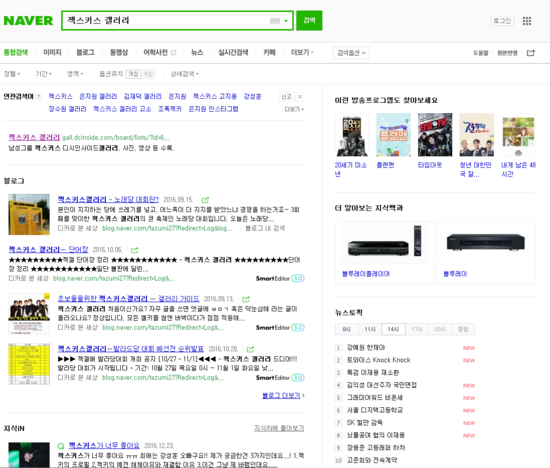This screenshot has height=468, width=550.
Task: Click SmartEditor 3.0 badge on 발라드당 post
Action: pos(280,378)
